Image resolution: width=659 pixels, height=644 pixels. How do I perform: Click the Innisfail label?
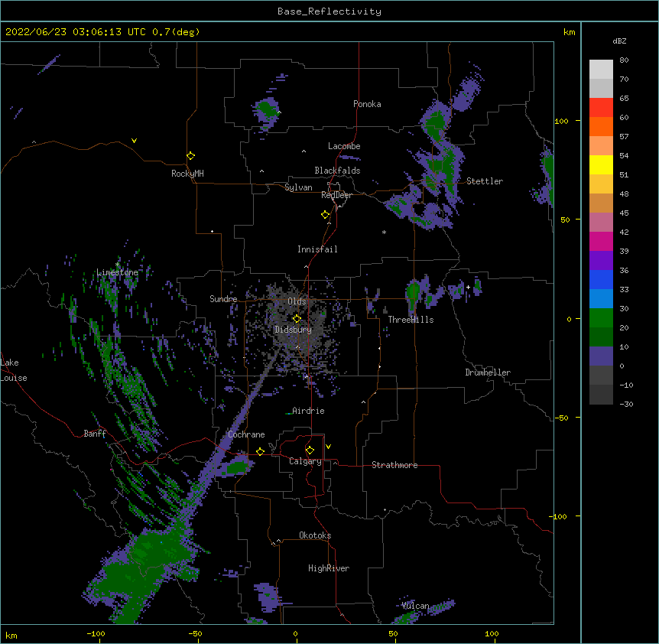pyautogui.click(x=317, y=249)
